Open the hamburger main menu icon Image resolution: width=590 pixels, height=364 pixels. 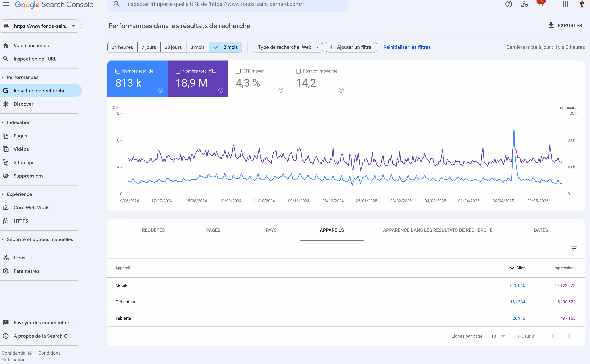(x=6, y=4)
